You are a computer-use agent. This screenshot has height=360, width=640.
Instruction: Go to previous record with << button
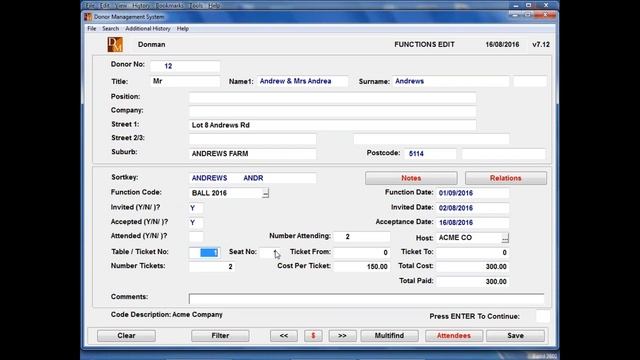[284, 336]
